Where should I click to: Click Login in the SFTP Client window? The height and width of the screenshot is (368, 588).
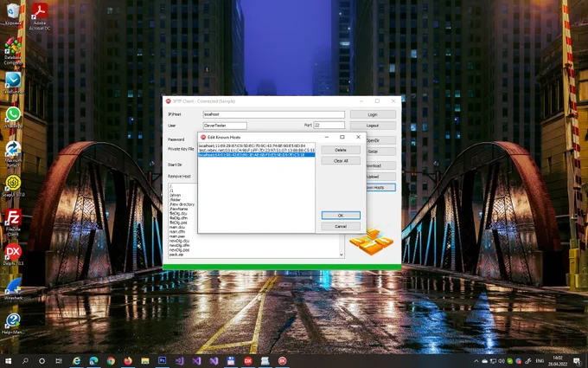(373, 114)
